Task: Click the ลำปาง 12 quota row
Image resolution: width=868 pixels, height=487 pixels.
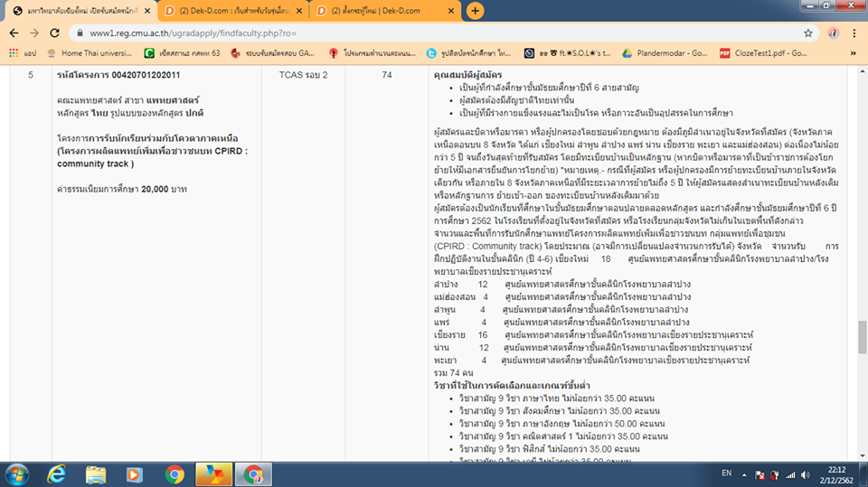Action: click(562, 284)
